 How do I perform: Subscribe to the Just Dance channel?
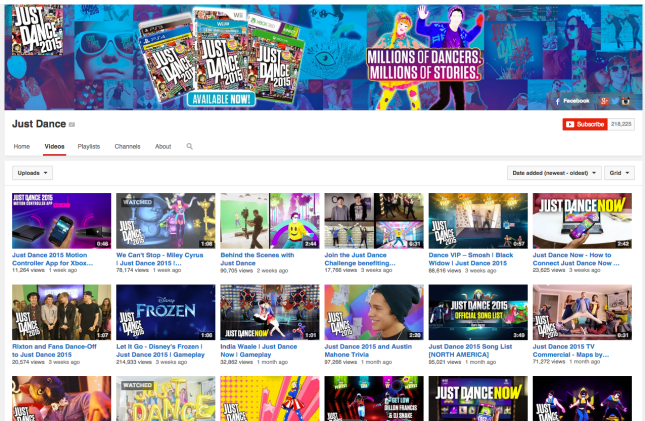(x=585, y=125)
